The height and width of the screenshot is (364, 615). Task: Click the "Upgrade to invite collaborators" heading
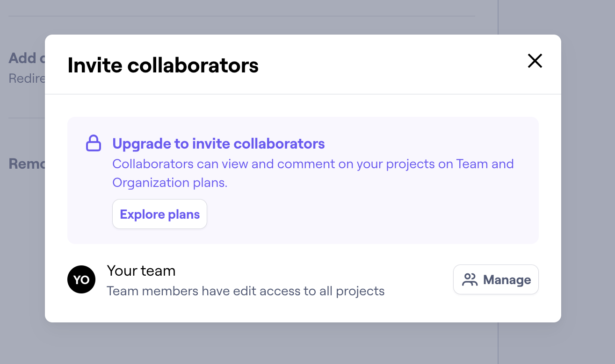click(218, 143)
